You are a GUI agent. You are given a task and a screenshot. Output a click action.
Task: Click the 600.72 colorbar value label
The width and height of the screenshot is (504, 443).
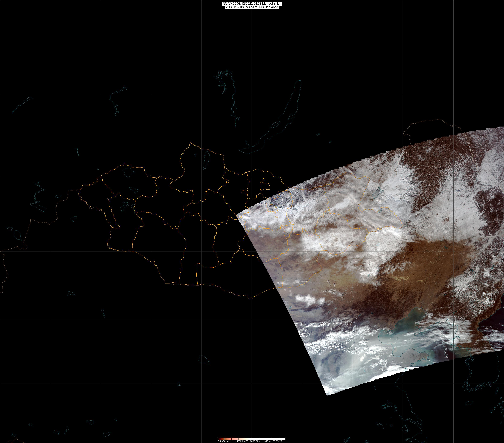[265, 441]
